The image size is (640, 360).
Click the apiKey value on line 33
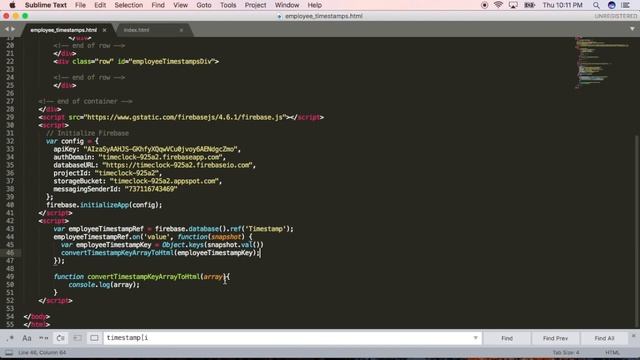[x=161, y=149]
